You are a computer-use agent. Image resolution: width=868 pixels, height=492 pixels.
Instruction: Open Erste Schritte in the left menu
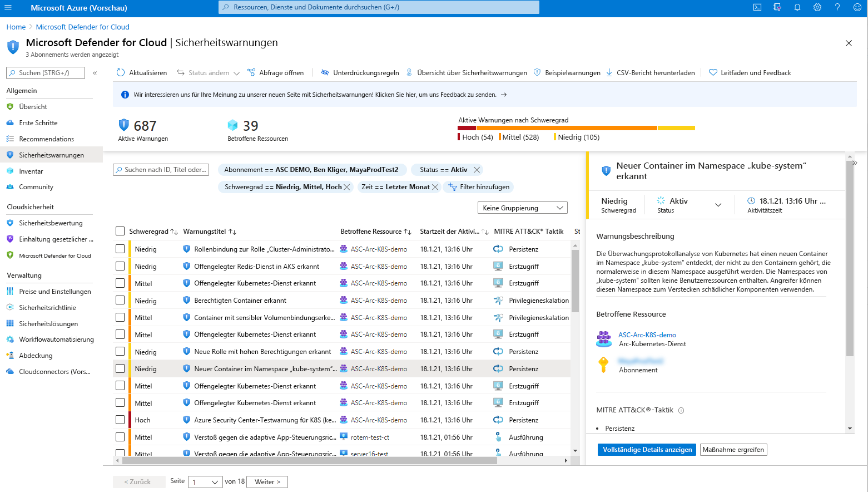pyautogui.click(x=38, y=122)
